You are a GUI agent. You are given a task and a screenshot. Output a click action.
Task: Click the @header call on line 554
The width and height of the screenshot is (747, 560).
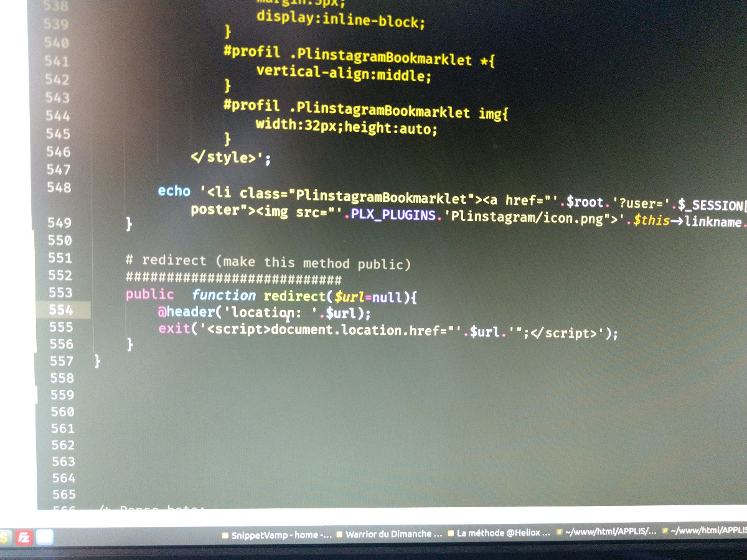click(186, 312)
